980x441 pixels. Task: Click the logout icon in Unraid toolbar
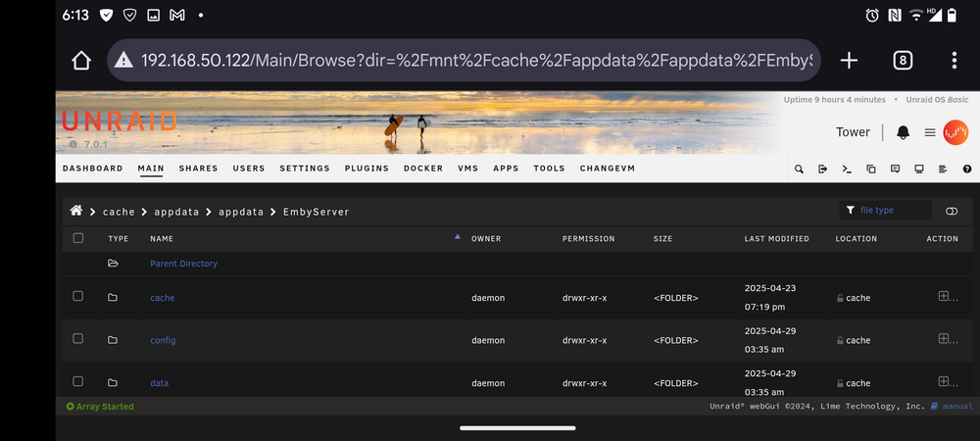pos(822,169)
